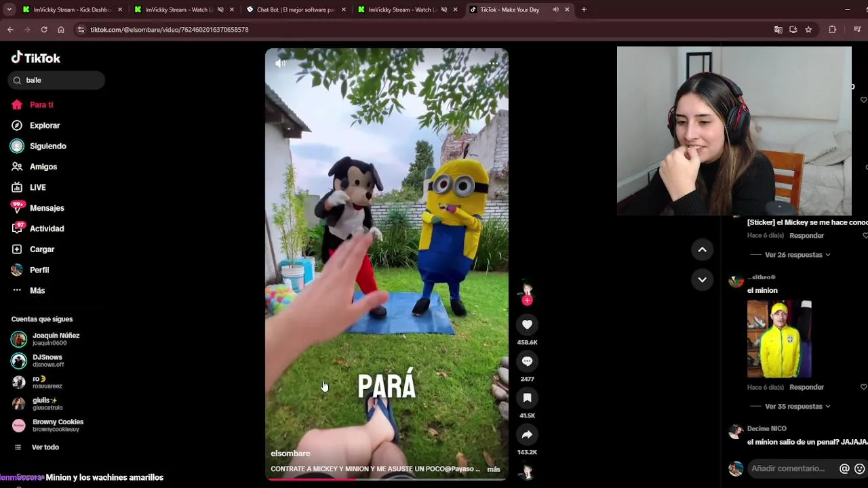
Task: Open the TikTok logo home link
Action: 36,58
